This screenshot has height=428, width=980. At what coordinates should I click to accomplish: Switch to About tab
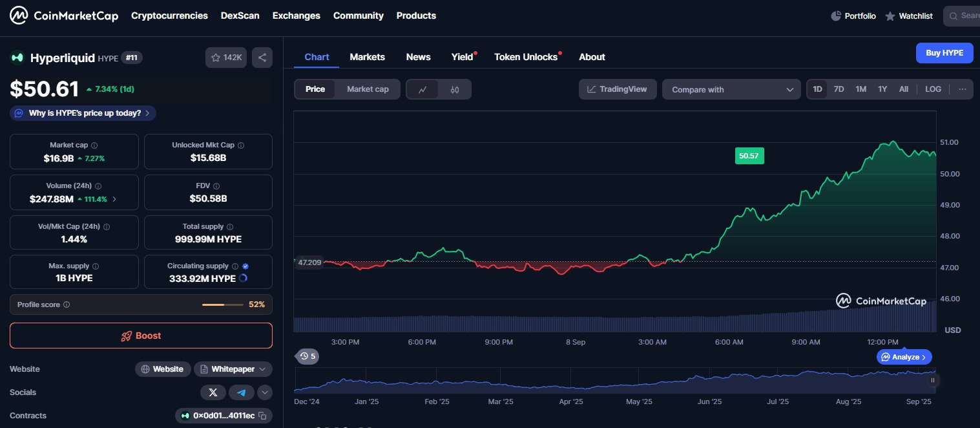point(592,57)
